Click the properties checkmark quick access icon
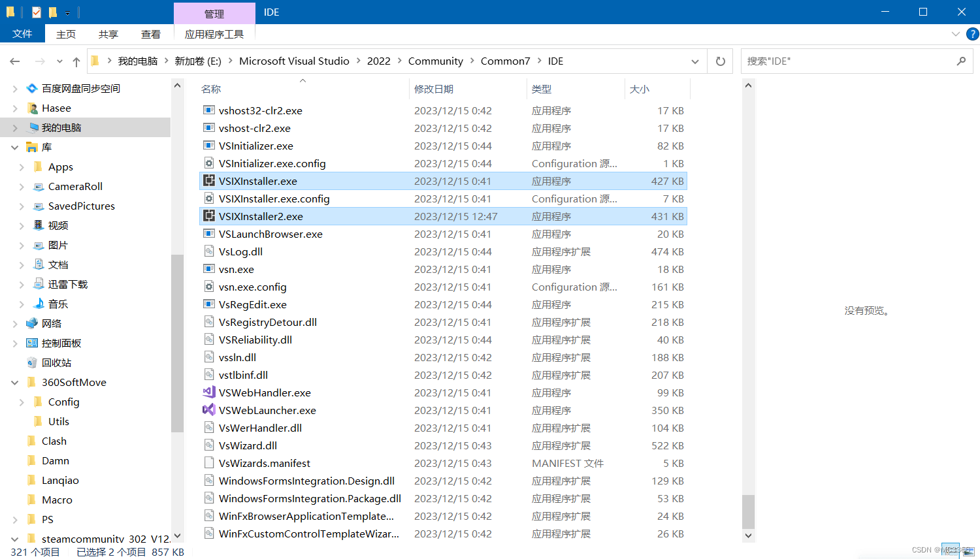This screenshot has height=559, width=980. [x=37, y=12]
